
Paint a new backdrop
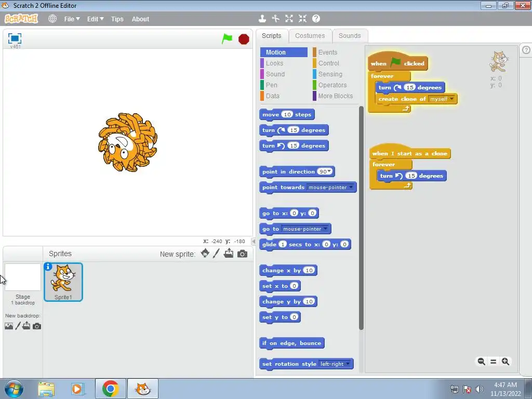18,326
